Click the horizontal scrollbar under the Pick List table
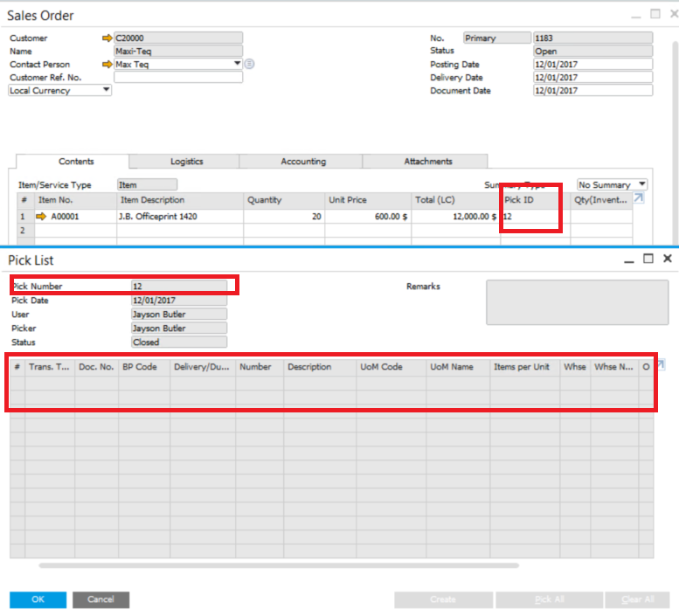 (x=280, y=565)
